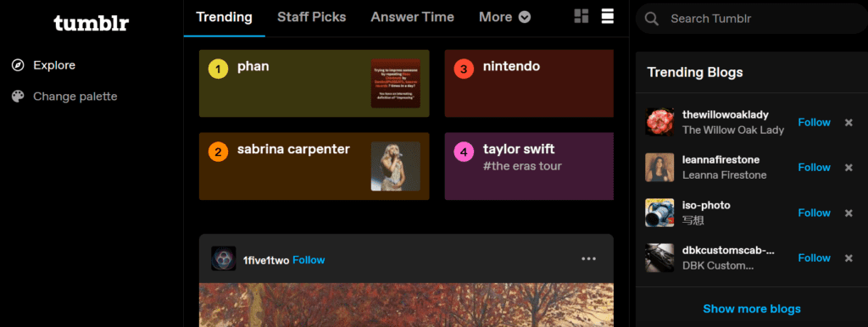Focus the Search Tumblr field
The height and width of the screenshot is (327, 868).
[752, 19]
